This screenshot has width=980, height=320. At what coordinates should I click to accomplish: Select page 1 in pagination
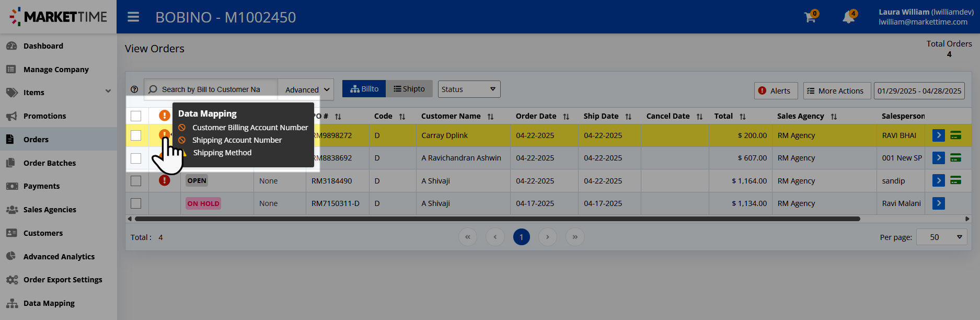pyautogui.click(x=522, y=237)
